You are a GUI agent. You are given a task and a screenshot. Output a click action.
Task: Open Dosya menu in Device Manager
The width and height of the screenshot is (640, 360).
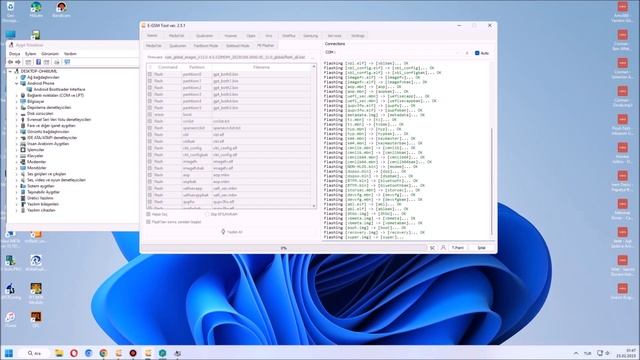(14, 53)
